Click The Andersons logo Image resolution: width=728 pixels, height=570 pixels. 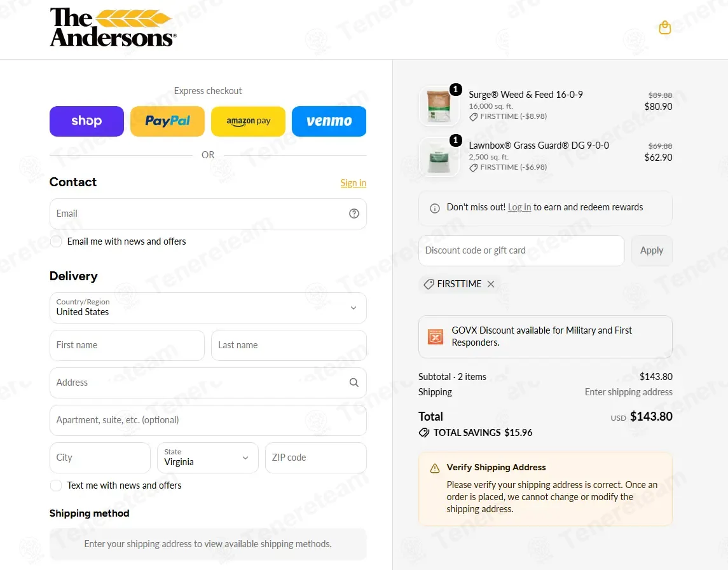(x=113, y=27)
